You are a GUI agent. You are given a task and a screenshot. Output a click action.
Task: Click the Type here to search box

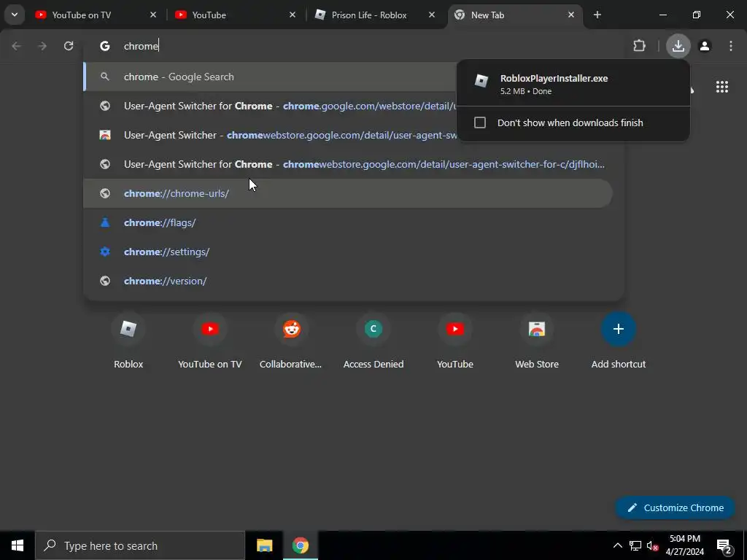click(x=140, y=545)
